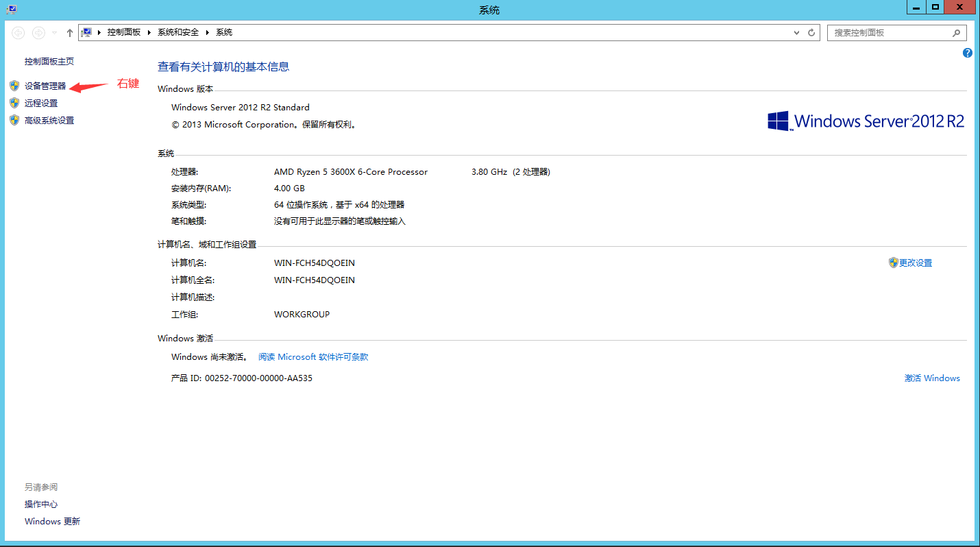Open the address bar history dropdown

click(x=796, y=32)
